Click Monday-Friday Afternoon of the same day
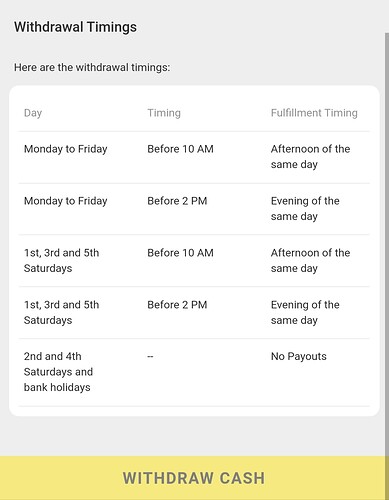389x500 pixels. pyautogui.click(x=310, y=157)
